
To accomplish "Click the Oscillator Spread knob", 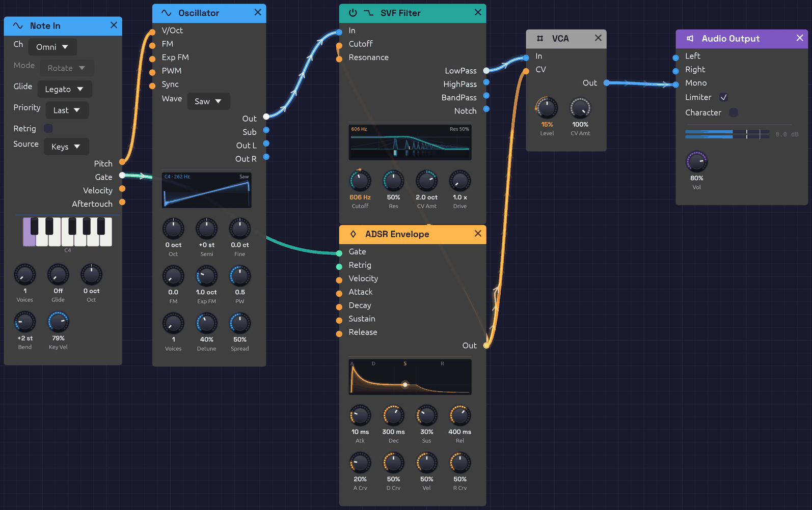I will tap(239, 323).
